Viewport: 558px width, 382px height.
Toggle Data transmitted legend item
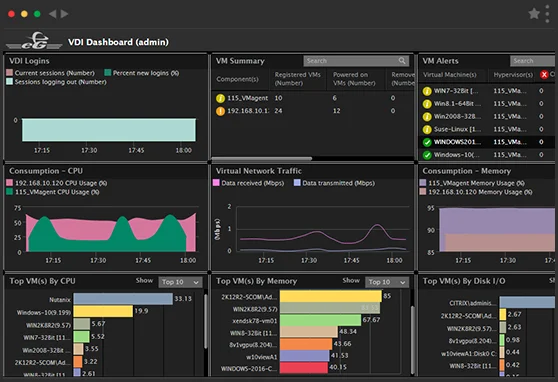pos(334,183)
